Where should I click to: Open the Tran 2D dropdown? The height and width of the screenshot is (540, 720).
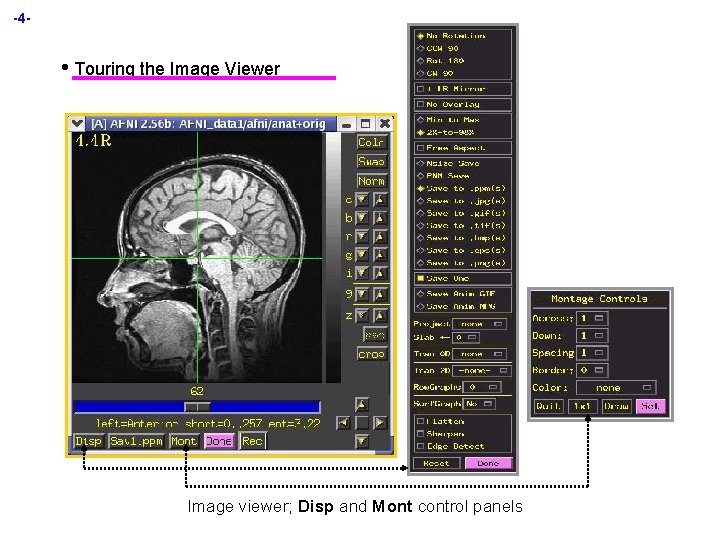click(x=482, y=371)
